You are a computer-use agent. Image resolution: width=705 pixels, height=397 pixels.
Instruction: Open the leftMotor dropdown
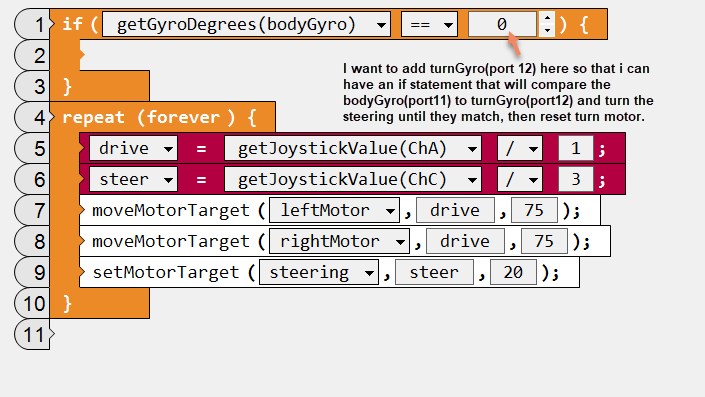click(334, 210)
